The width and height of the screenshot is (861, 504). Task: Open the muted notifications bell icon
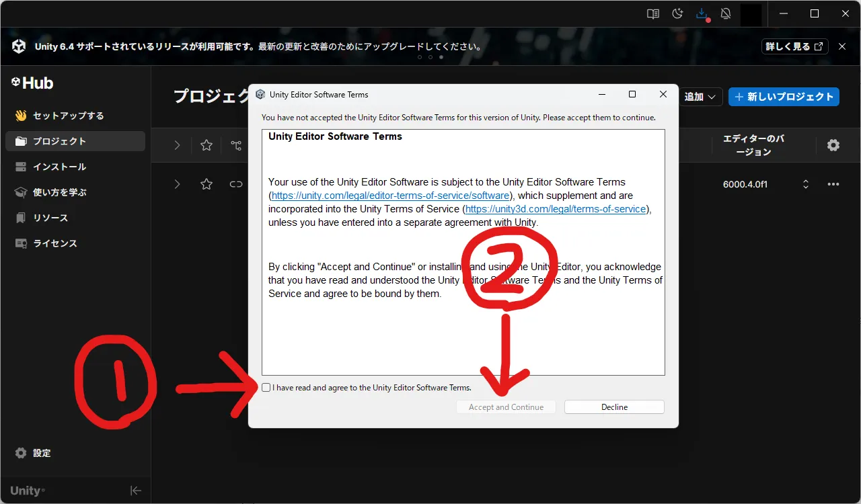click(x=726, y=13)
